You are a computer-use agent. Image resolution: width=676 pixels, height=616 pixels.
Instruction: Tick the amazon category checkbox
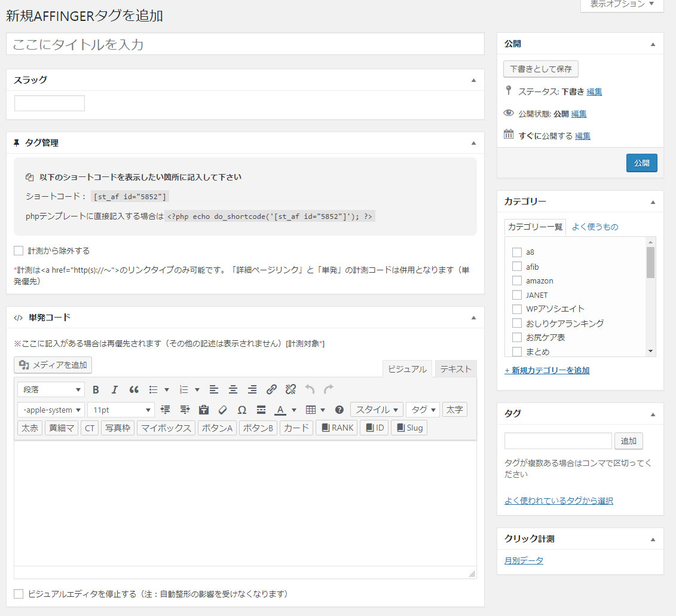(517, 280)
